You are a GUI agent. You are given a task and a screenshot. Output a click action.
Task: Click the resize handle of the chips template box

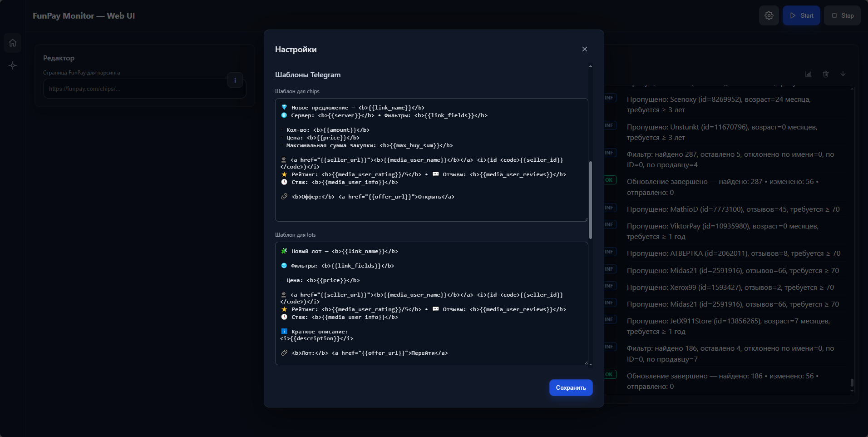[586, 219]
